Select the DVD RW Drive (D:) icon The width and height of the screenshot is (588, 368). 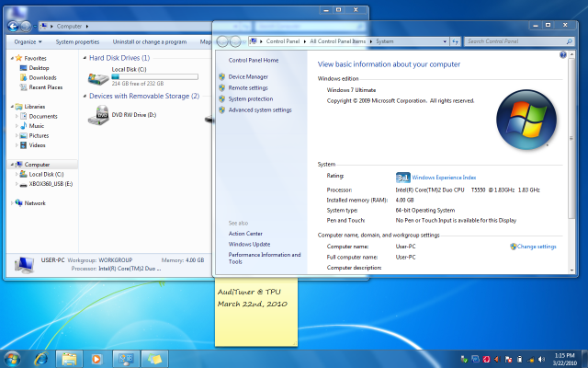click(98, 115)
